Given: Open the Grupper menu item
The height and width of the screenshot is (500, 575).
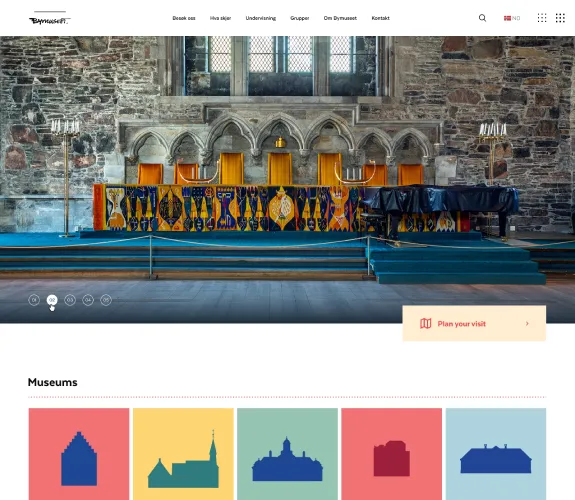Looking at the screenshot, I should (x=300, y=18).
